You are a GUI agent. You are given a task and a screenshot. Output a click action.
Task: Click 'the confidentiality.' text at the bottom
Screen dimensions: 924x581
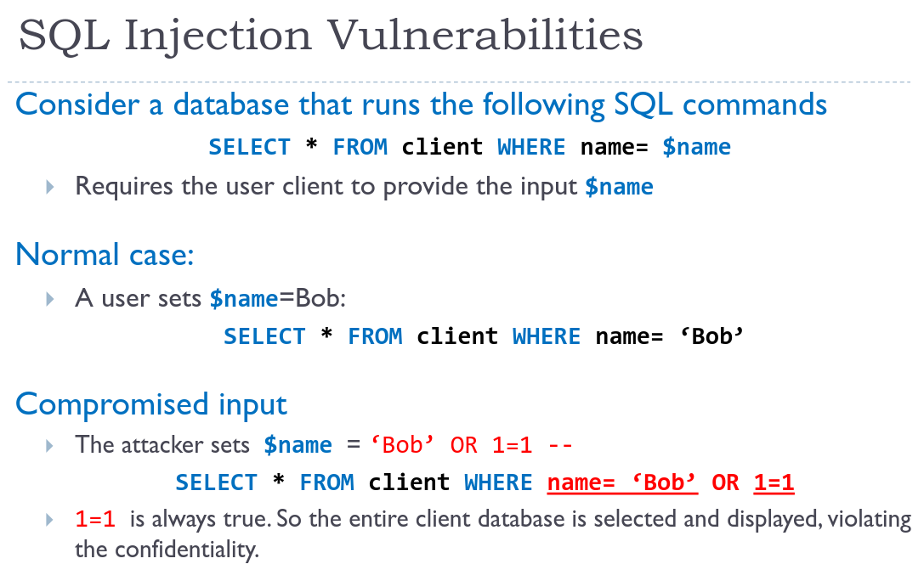[x=167, y=550]
